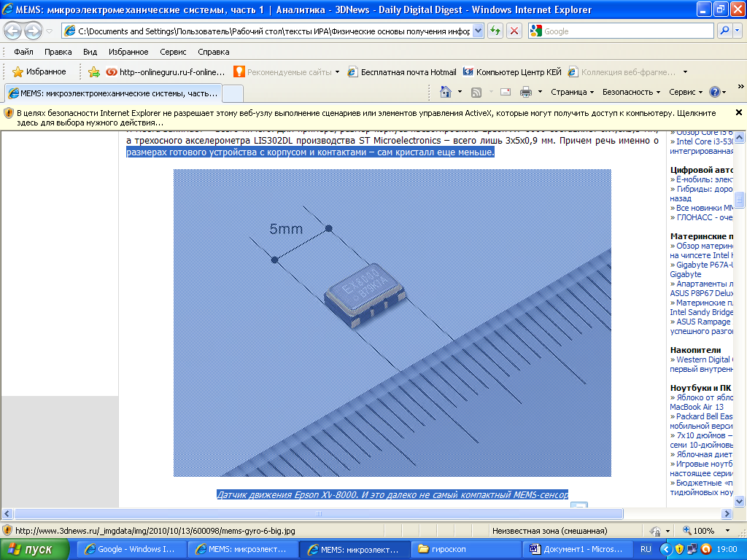Click the Print icon
Screen dimensions: 747x560
click(526, 92)
